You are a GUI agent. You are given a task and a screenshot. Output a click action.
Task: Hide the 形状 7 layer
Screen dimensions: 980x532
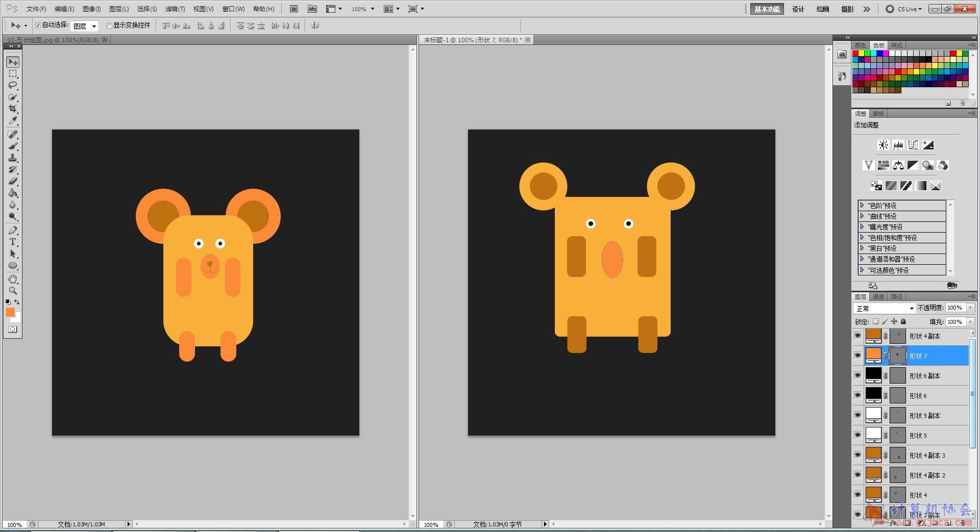point(857,356)
